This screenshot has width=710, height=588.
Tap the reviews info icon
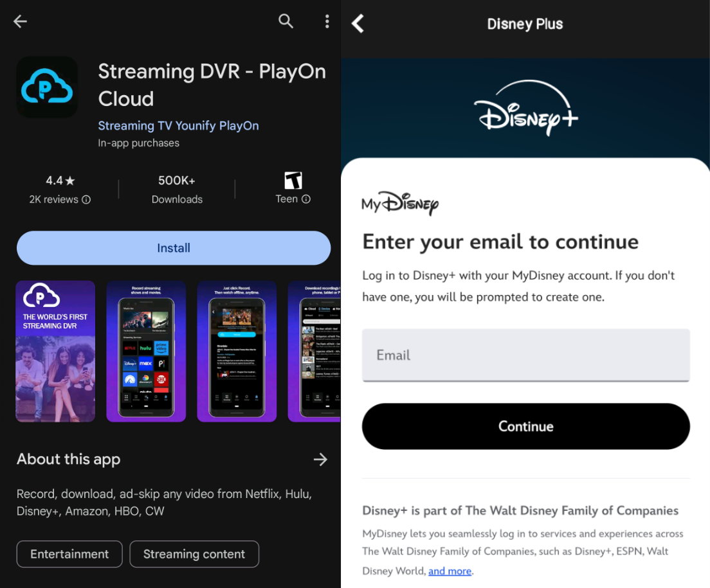(86, 199)
